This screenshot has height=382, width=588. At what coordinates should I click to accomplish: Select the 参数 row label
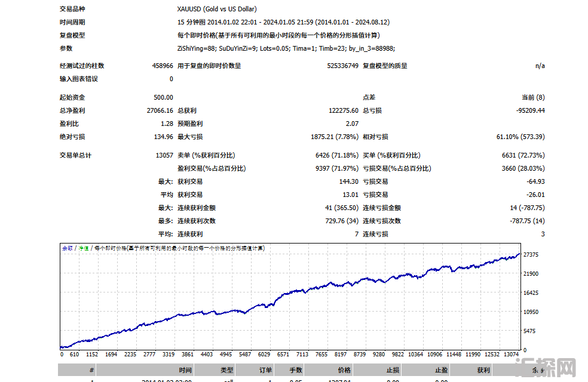tap(66, 48)
